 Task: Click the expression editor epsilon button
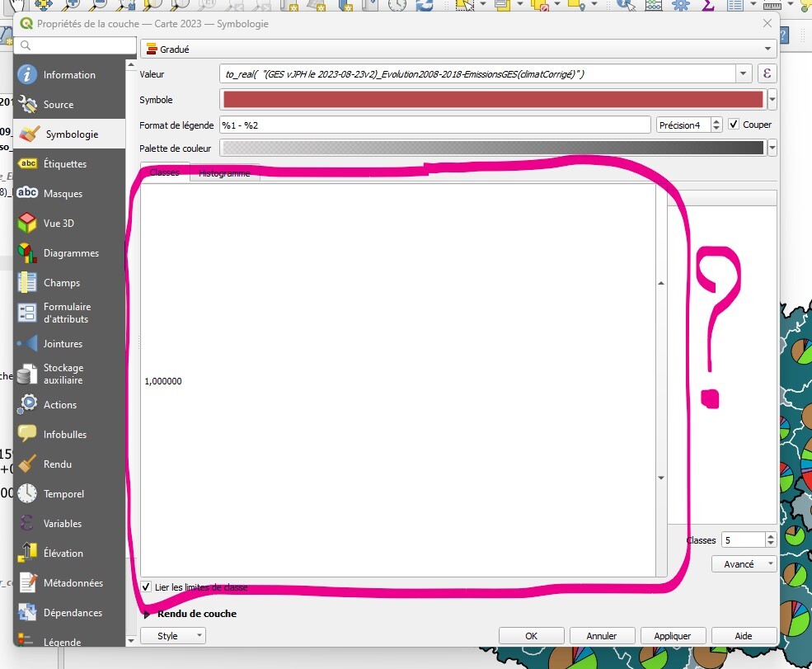[767, 74]
